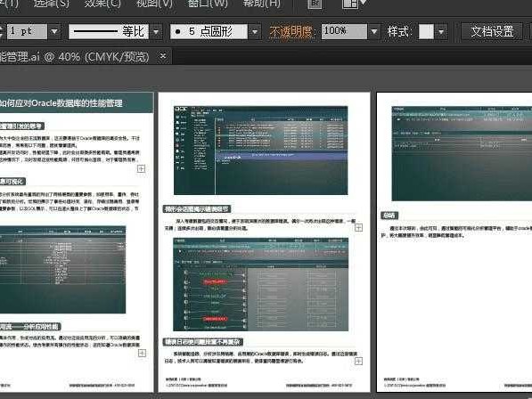532x399 pixels.
Task: Click overflow text icon at bottom of page two text
Action: pos(358,362)
